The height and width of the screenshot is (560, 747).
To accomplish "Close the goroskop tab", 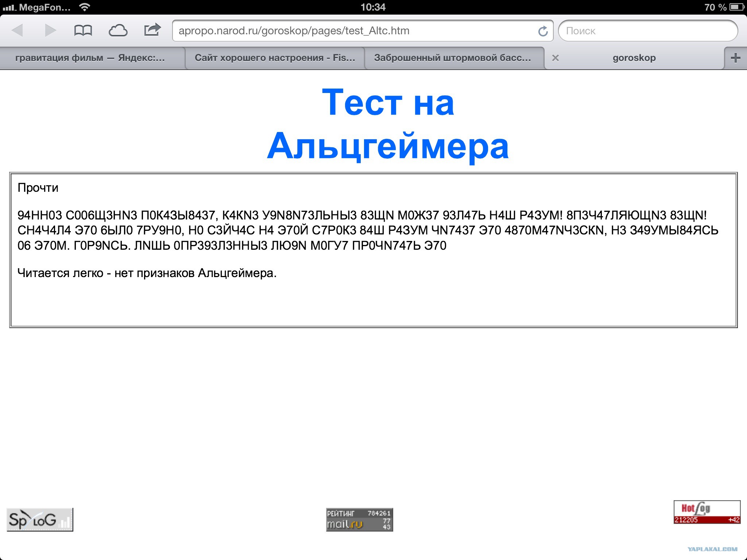I will [555, 58].
